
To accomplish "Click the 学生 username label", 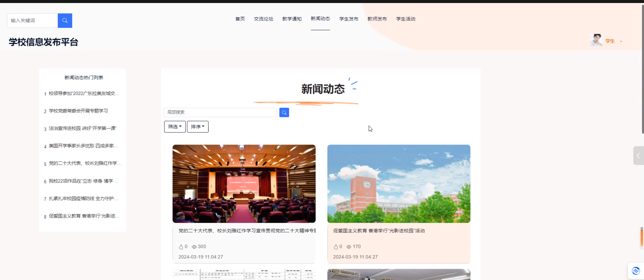I will point(610,41).
